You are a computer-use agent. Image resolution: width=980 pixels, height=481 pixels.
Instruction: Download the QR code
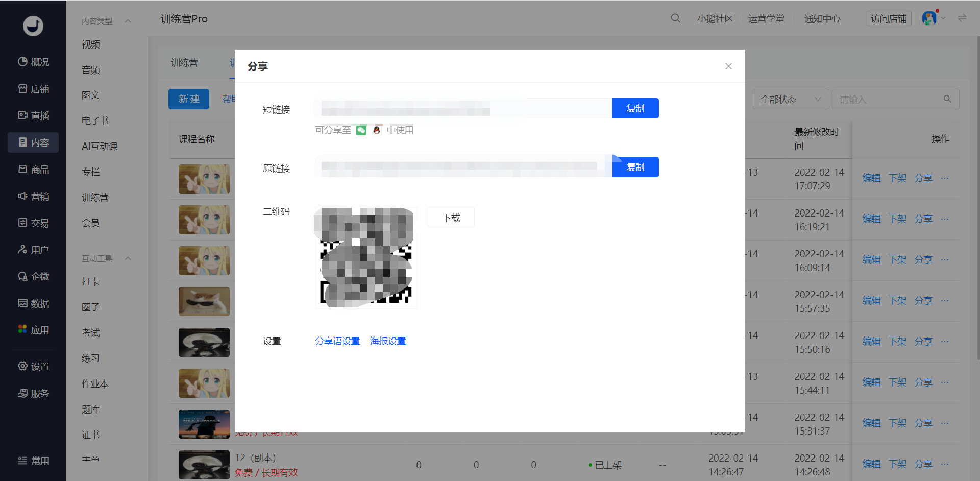pos(451,218)
